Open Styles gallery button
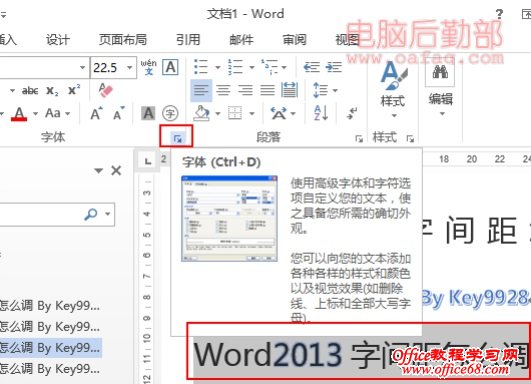The width and height of the screenshot is (531, 384). (x=393, y=89)
